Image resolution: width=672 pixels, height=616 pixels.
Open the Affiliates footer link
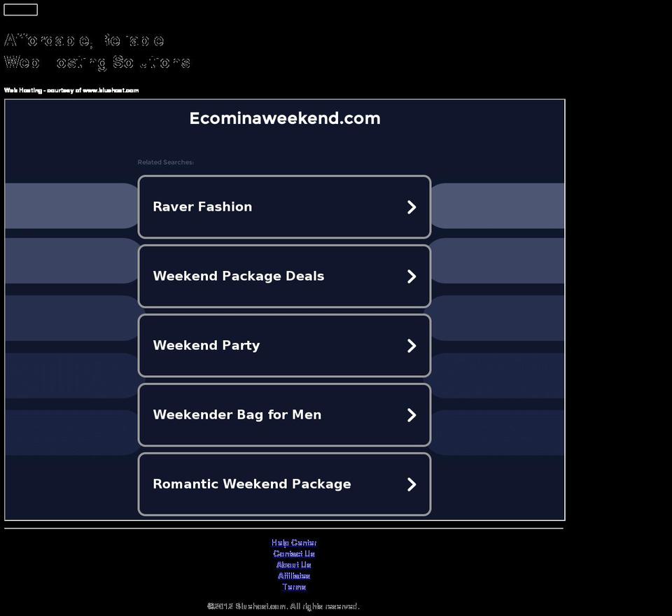point(294,576)
